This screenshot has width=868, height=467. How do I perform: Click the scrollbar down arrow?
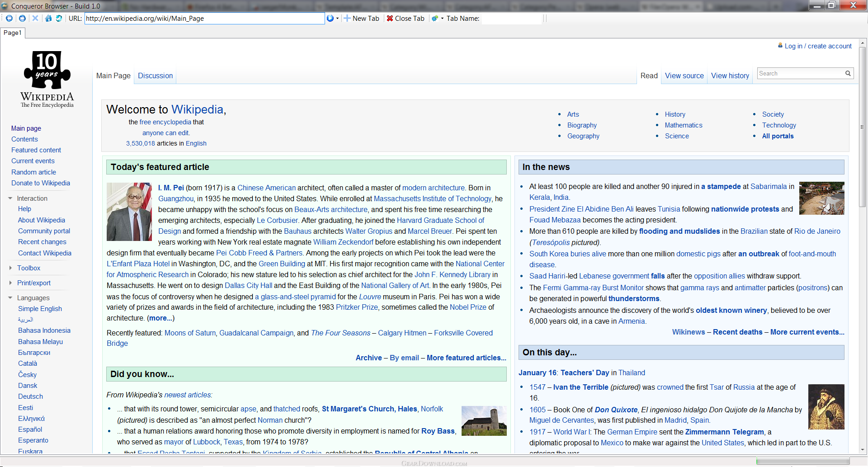[x=862, y=450]
